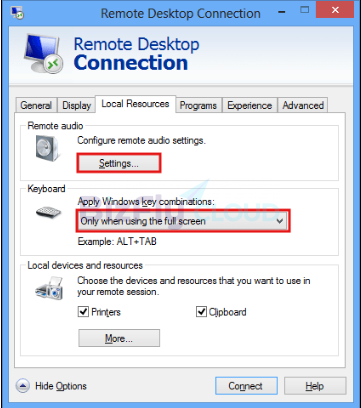Switch to the Display tab

[77, 105]
